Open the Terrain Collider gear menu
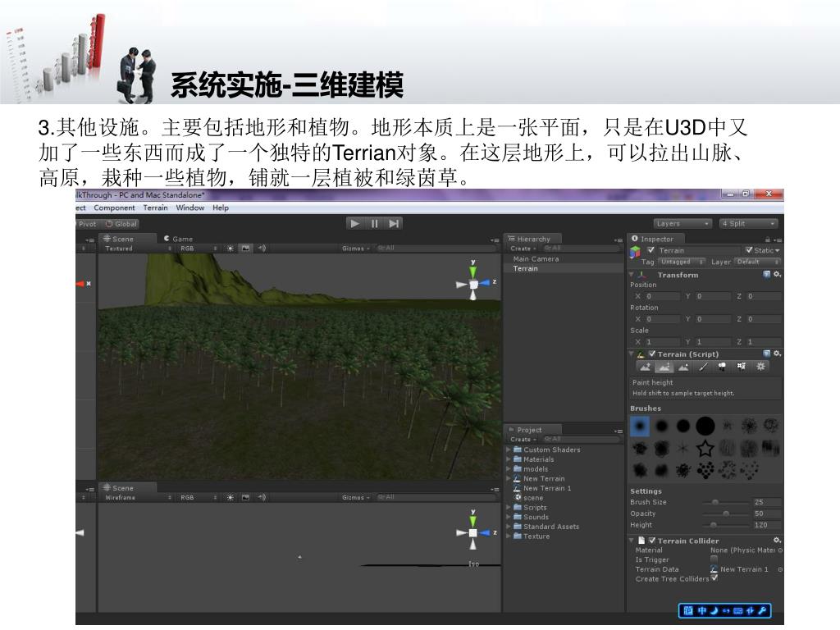The height and width of the screenshot is (630, 840). coord(777,541)
